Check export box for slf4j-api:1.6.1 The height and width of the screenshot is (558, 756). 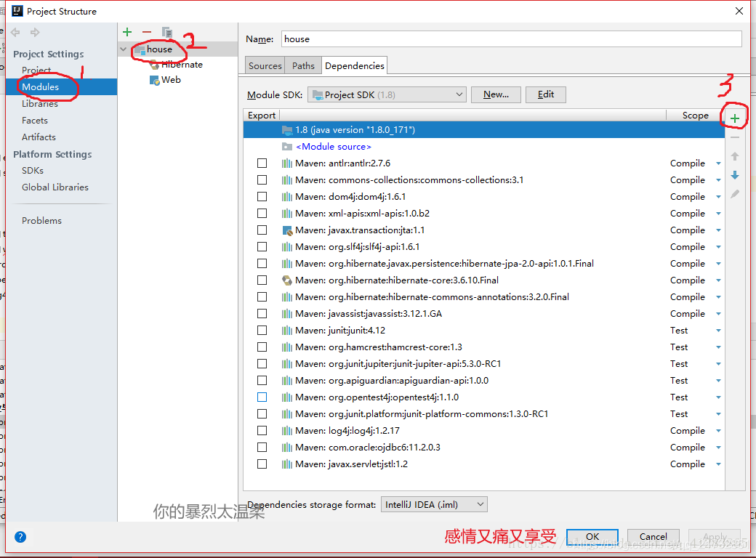(262, 247)
